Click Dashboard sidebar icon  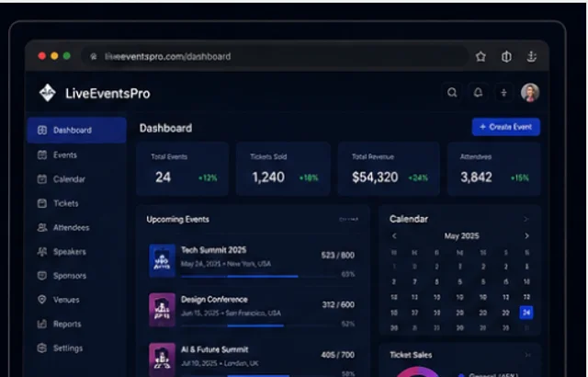pyautogui.click(x=42, y=131)
